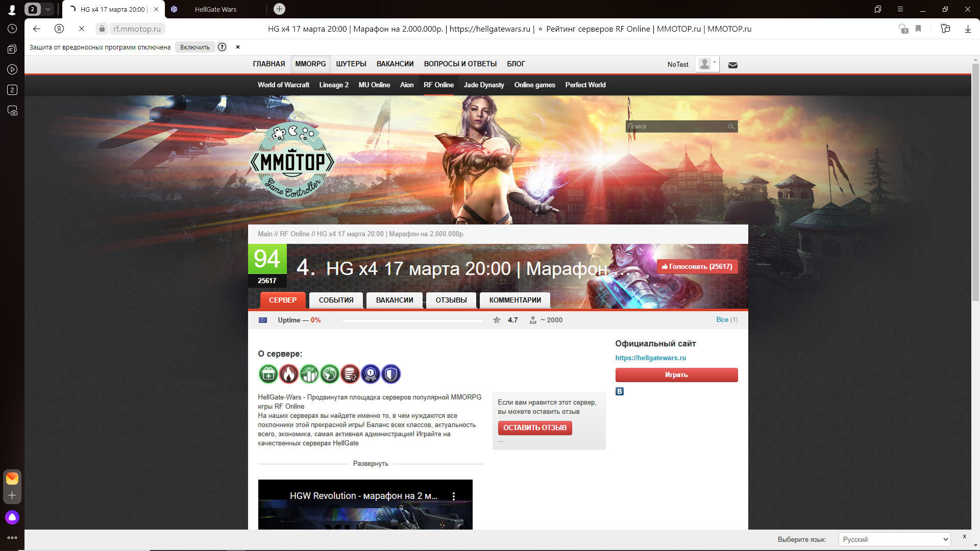Viewport: 980px width, 551px height.
Task: Click the gift badge icon
Action: point(268,374)
